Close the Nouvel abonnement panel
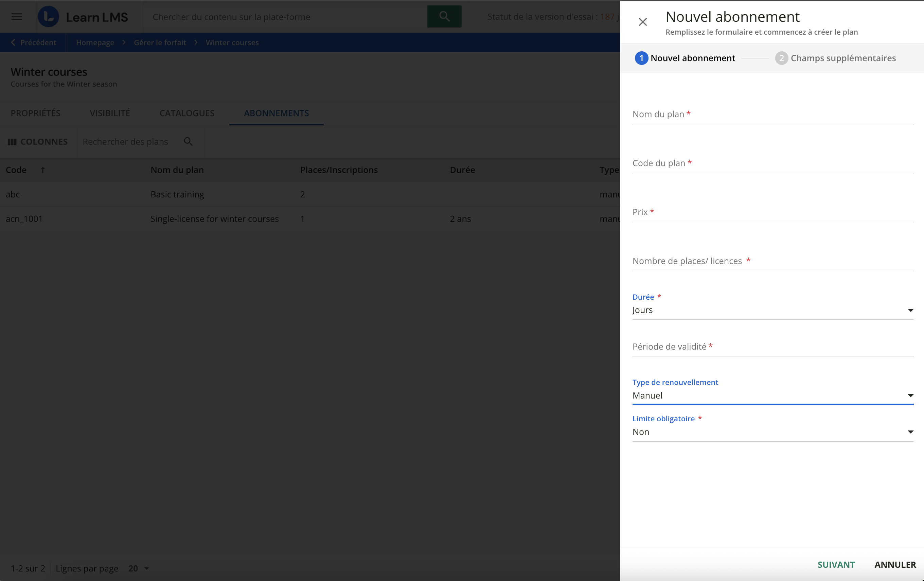Screen dimensions: 924x581 pos(643,22)
